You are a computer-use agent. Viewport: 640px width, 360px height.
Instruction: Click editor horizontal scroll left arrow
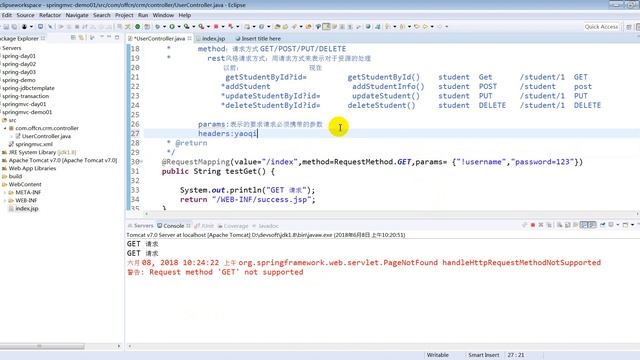tap(147, 213)
